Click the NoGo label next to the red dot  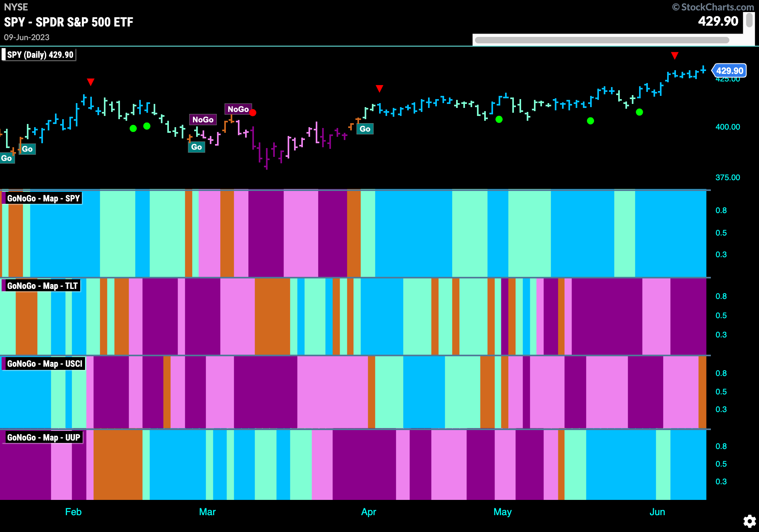238,109
